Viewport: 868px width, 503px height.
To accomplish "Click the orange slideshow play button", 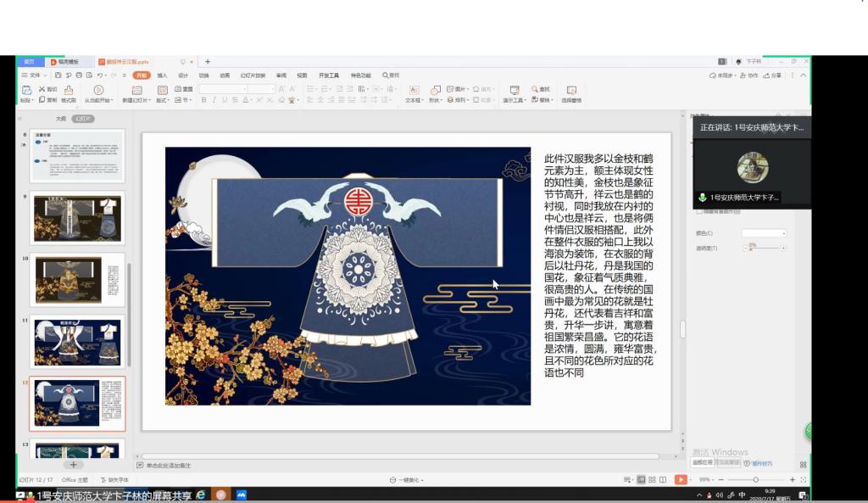I will pyautogui.click(x=681, y=479).
